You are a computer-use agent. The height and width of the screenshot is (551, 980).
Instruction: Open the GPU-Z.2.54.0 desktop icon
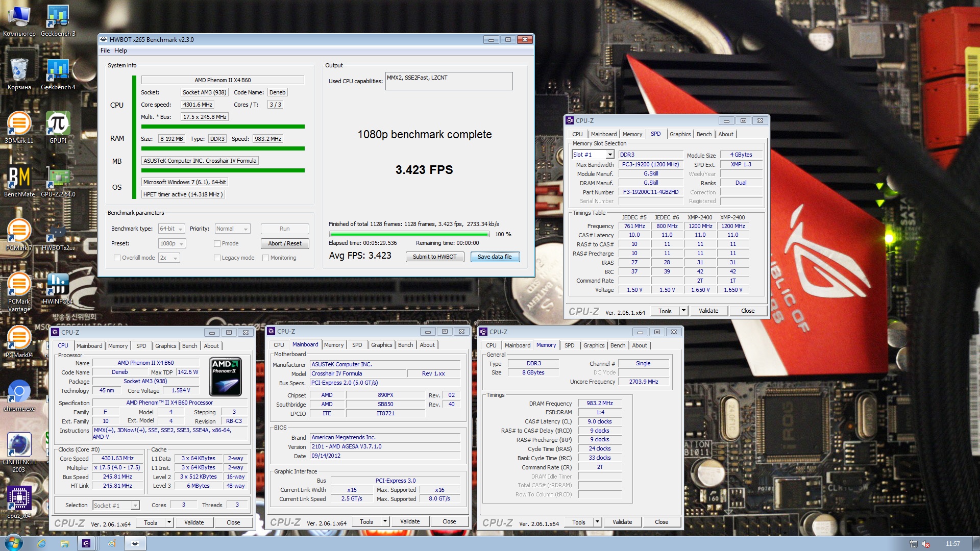(58, 182)
